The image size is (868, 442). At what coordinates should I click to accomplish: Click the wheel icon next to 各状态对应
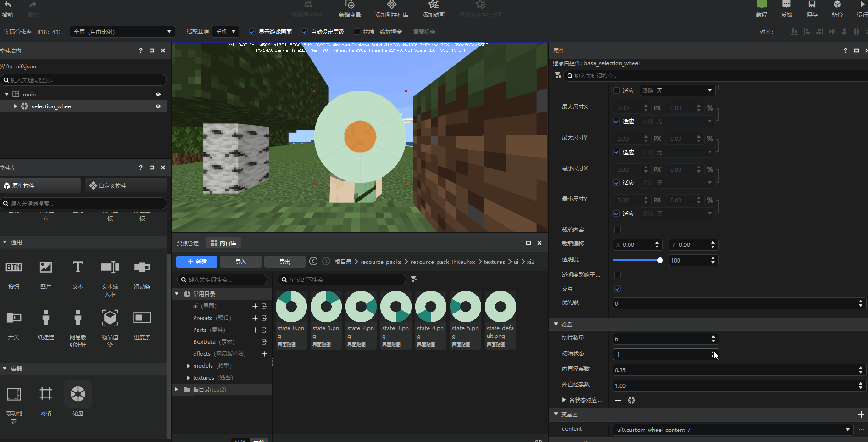(x=632, y=400)
